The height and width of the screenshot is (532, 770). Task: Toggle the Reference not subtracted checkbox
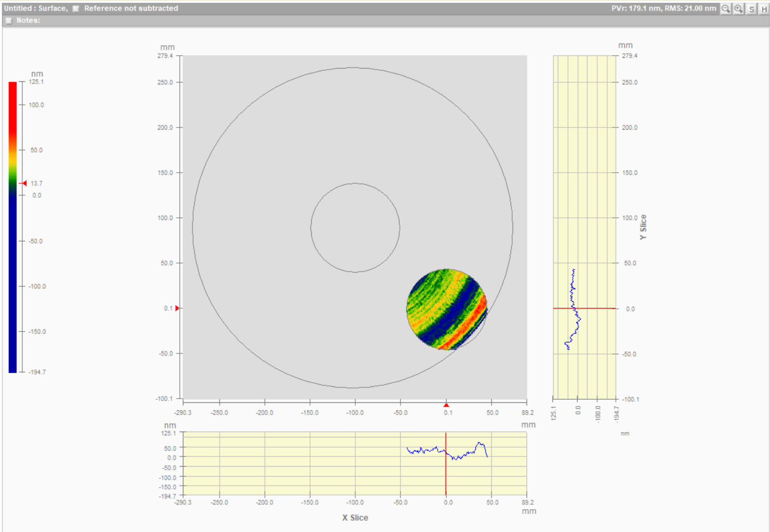pos(76,9)
